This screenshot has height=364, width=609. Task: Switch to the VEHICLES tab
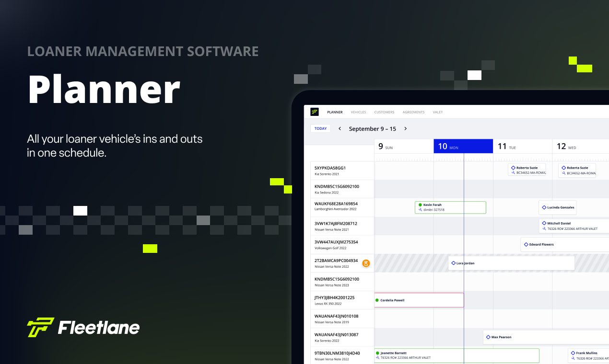click(x=358, y=112)
